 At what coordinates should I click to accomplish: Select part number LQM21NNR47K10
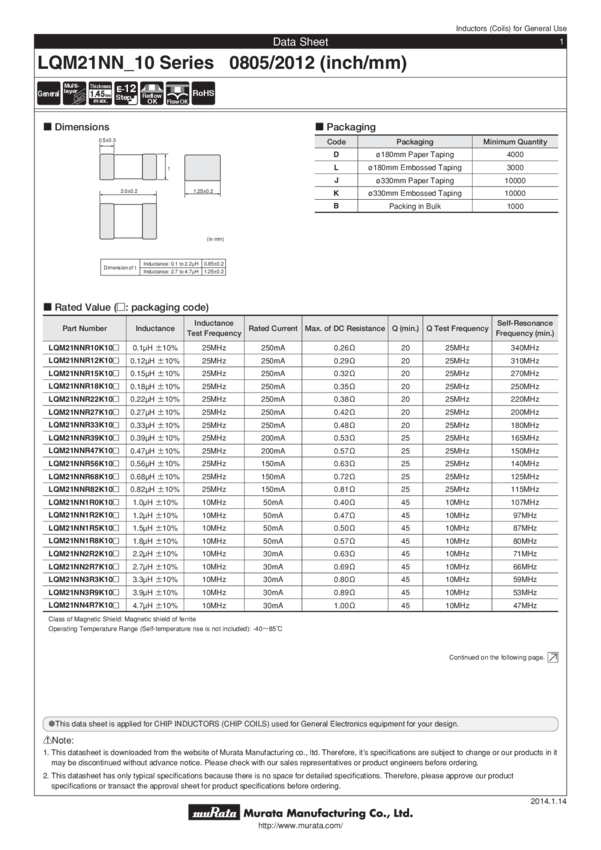(x=83, y=450)
